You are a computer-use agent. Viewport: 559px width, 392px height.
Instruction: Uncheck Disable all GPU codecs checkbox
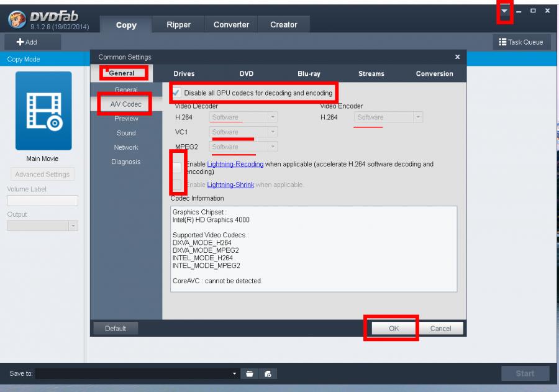[176, 93]
